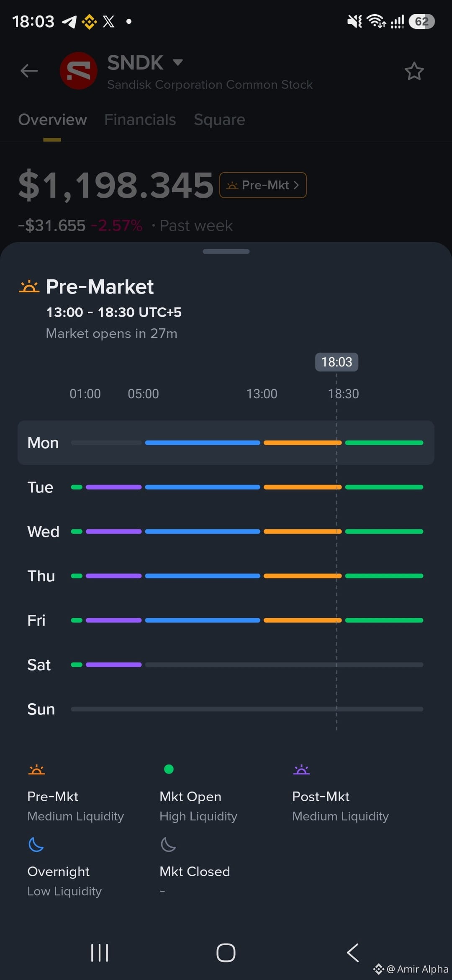This screenshot has height=980, width=452.
Task: Tap the Android home button
Action: click(x=226, y=953)
